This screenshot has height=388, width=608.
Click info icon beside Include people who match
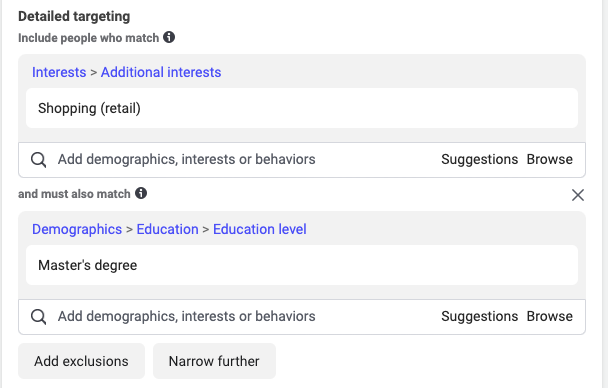pyautogui.click(x=169, y=37)
